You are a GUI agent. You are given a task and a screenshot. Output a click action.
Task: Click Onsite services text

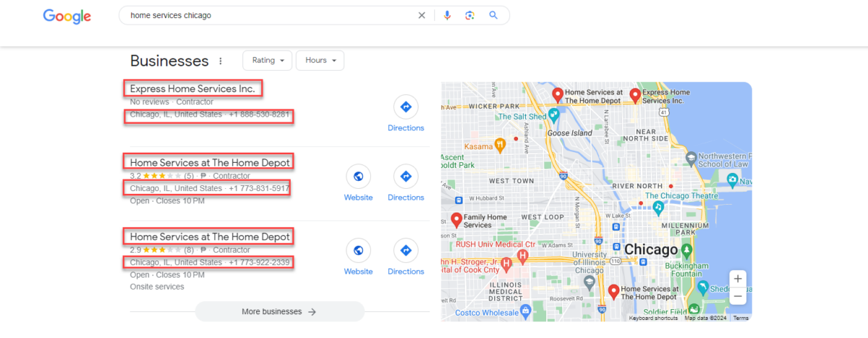pos(157,287)
